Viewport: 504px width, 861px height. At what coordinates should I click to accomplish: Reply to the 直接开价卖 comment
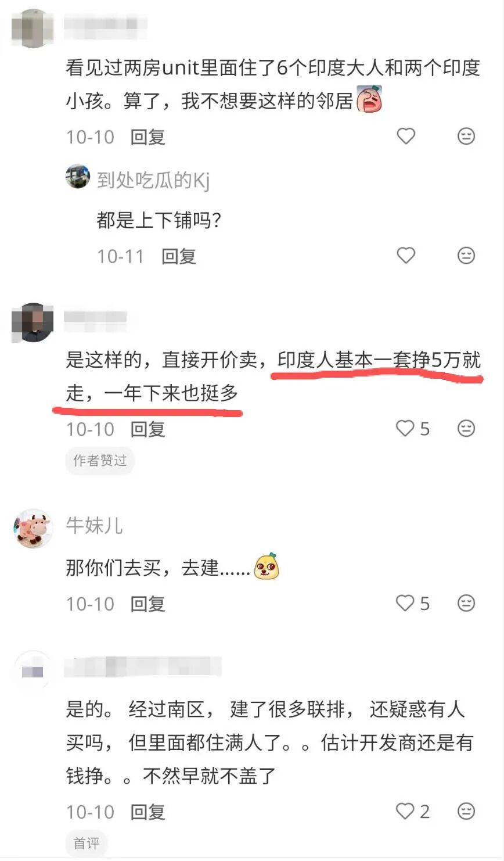point(148,429)
